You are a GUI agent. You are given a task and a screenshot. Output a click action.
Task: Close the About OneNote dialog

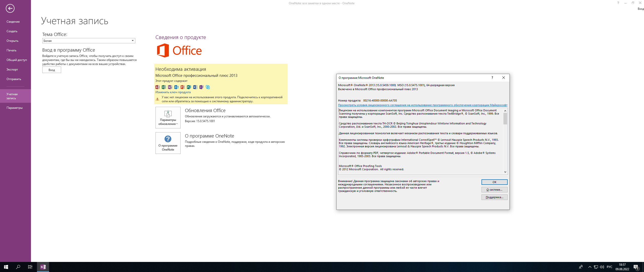504,78
